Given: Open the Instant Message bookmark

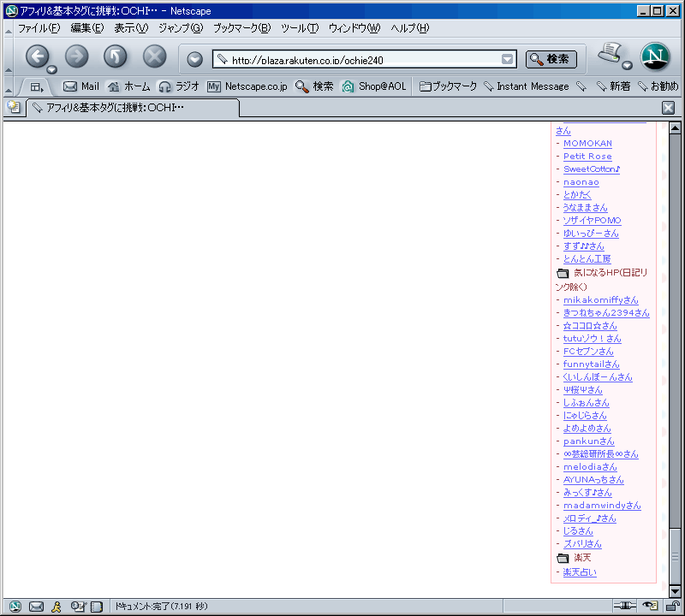Looking at the screenshot, I should (527, 86).
